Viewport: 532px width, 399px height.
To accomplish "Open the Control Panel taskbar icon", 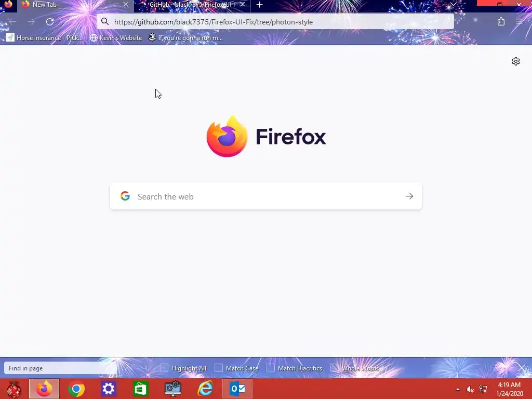I will point(173,389).
